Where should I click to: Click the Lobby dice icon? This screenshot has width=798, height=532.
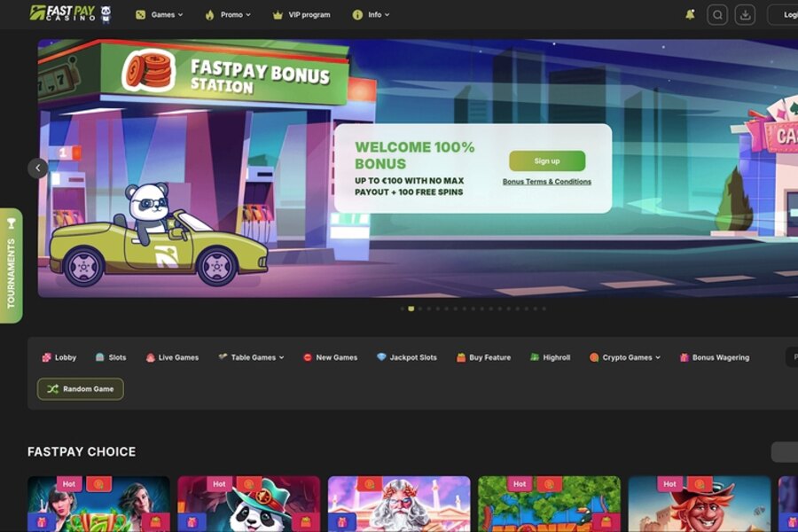click(46, 357)
